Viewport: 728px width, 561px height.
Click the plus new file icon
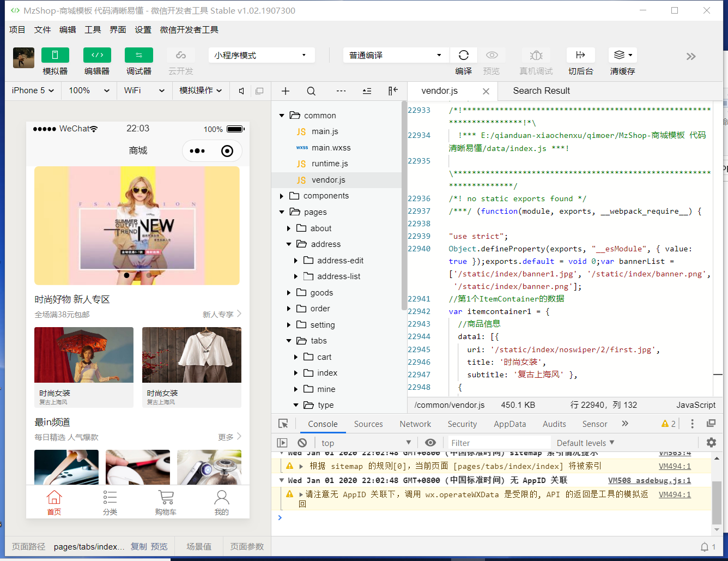click(x=286, y=91)
